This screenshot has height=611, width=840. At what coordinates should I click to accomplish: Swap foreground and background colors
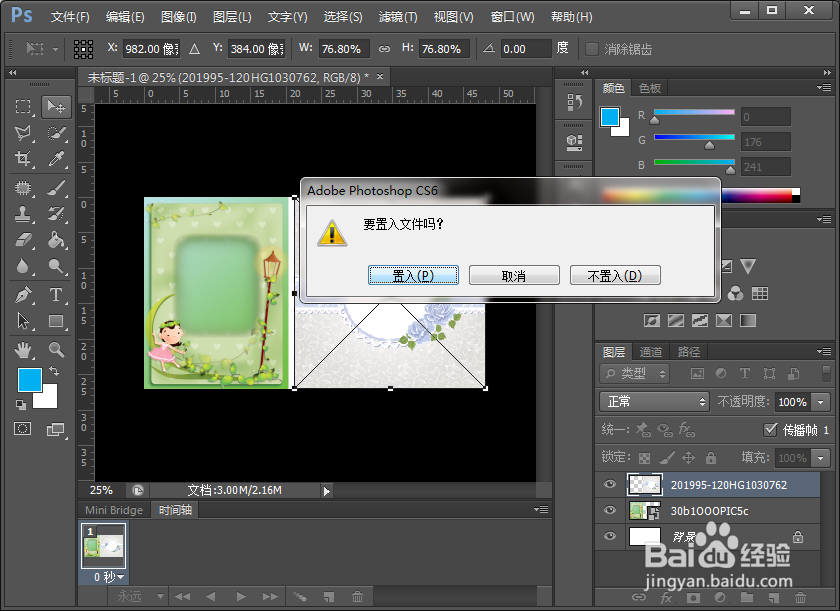click(x=54, y=371)
